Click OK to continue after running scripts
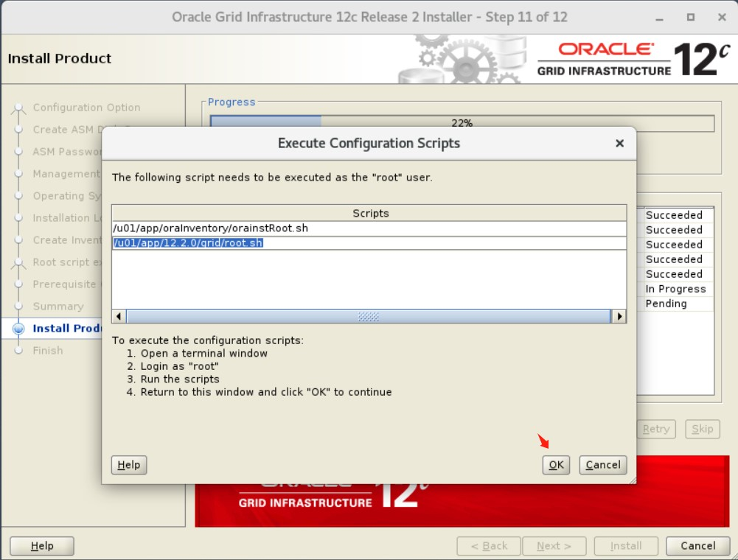 [555, 464]
